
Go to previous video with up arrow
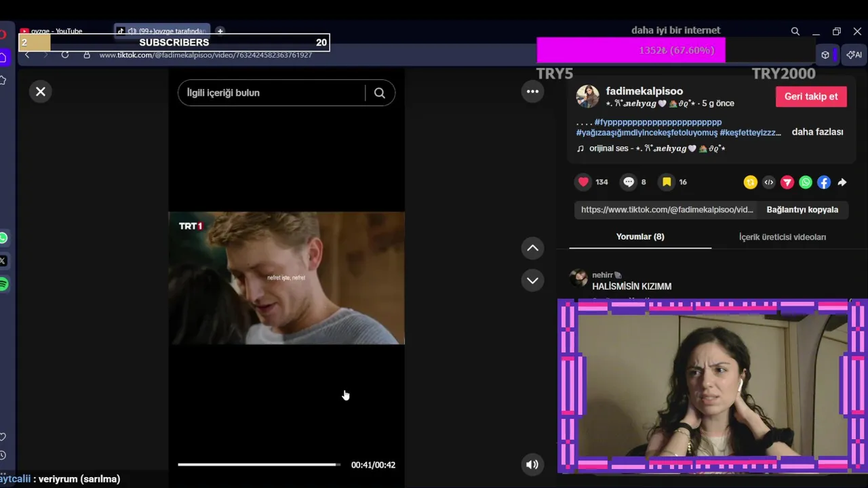tap(533, 248)
